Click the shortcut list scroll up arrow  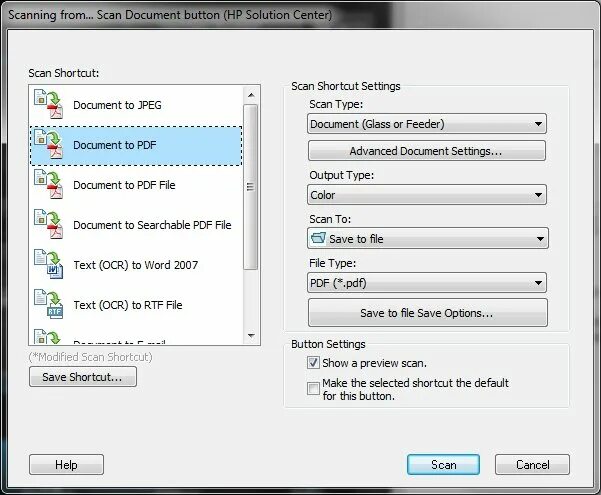(x=251, y=95)
